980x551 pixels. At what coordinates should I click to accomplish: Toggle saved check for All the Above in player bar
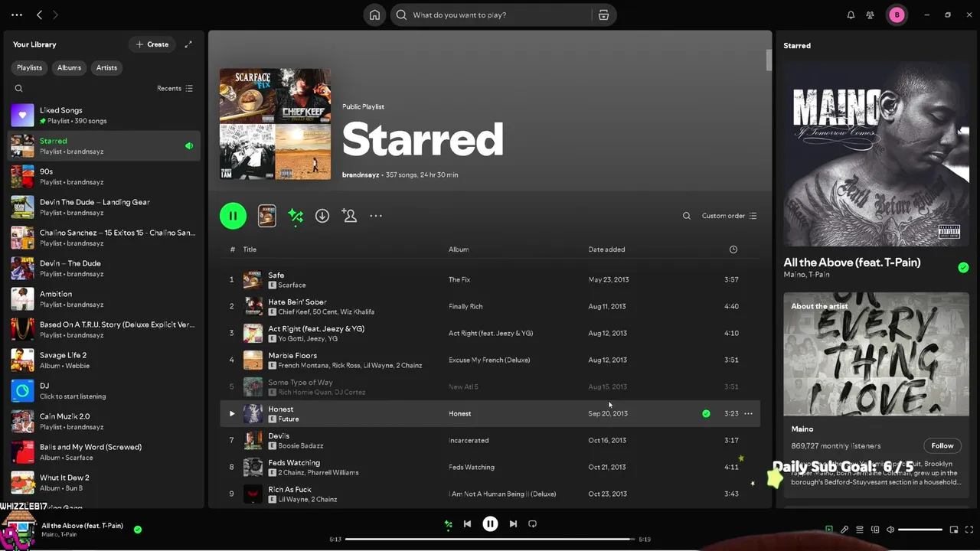coord(138,529)
